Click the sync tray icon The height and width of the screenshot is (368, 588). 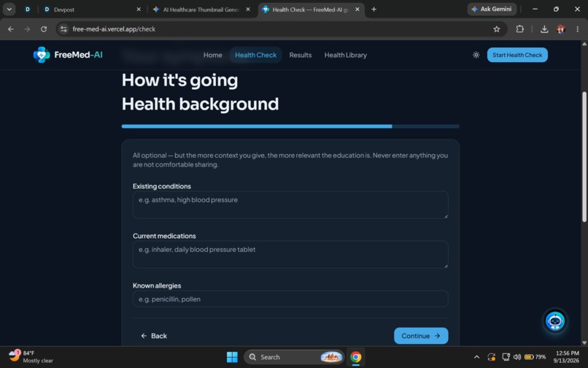(x=491, y=357)
